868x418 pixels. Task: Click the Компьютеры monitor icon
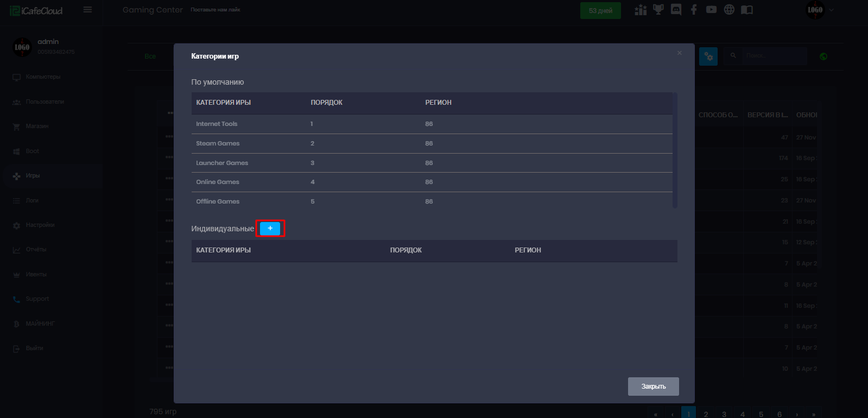tap(16, 77)
